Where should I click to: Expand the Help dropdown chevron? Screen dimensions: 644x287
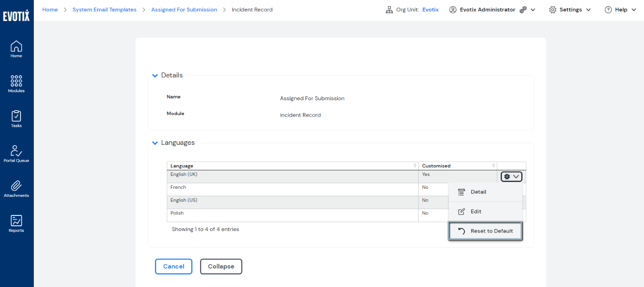(x=634, y=10)
